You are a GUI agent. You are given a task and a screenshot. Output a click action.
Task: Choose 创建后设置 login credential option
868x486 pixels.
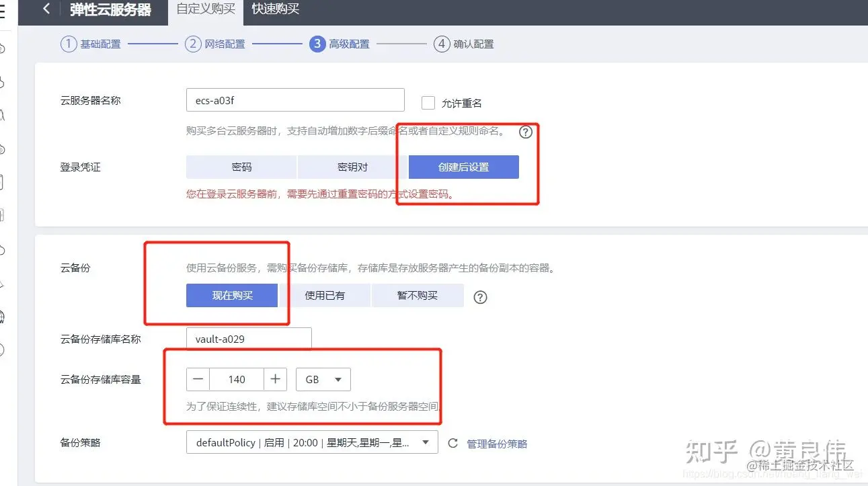[x=464, y=167]
